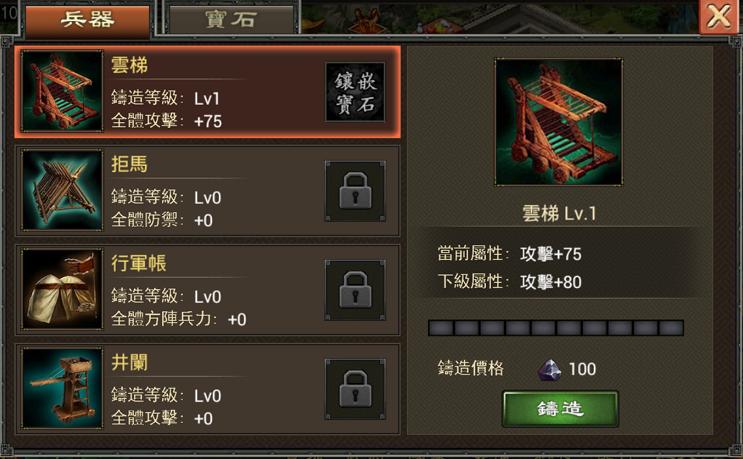The height and width of the screenshot is (459, 743).
Task: Switch to the 兵器 tab
Action: pos(87,20)
